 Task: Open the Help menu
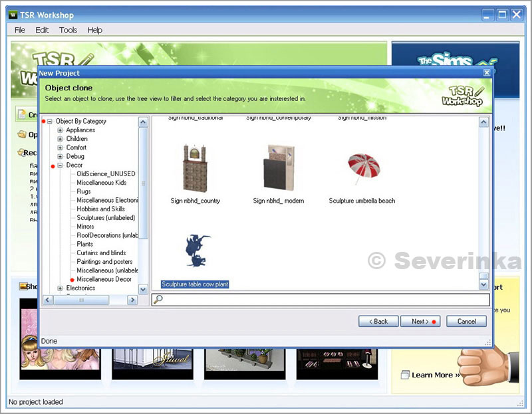click(94, 30)
